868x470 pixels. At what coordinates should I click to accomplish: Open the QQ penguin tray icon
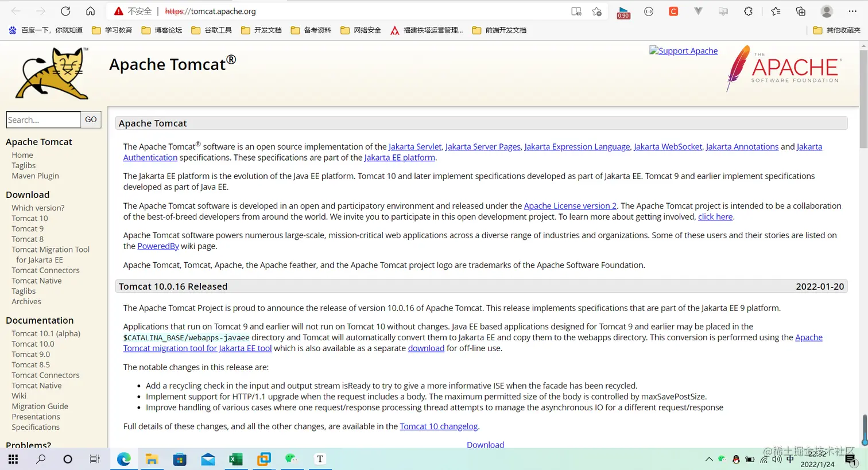tap(736, 459)
